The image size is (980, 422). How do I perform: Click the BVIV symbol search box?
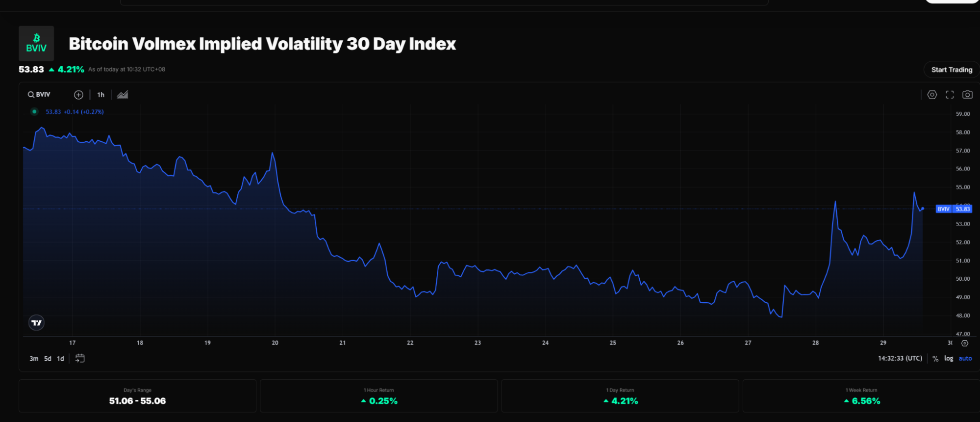coord(39,95)
